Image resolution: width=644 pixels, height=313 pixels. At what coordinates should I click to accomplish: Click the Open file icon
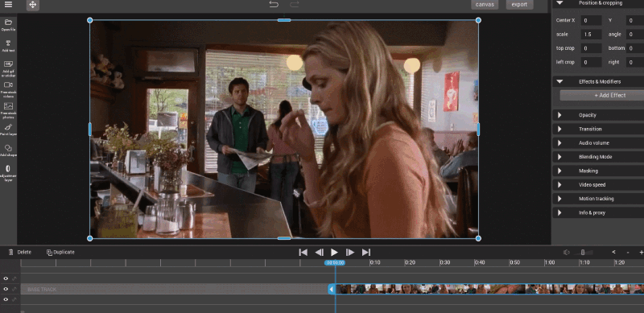click(8, 25)
